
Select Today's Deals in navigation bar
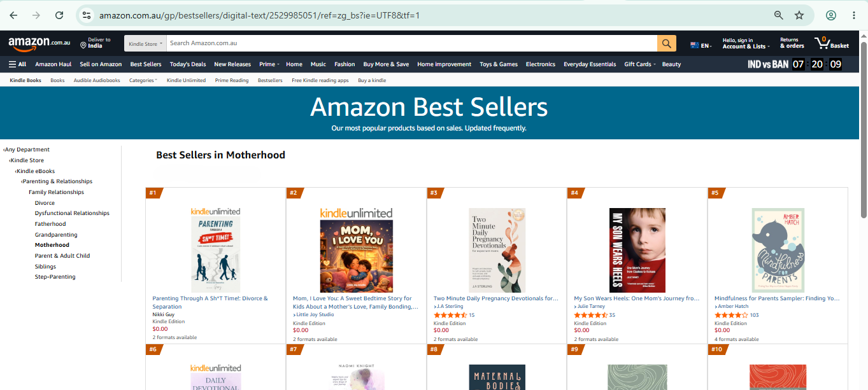point(188,64)
